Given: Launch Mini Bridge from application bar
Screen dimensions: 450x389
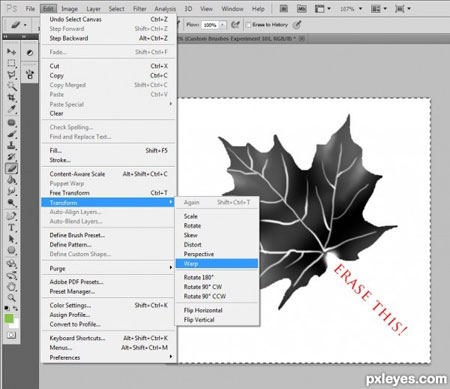Looking at the screenshot, I should pyautogui.click(x=301, y=9).
